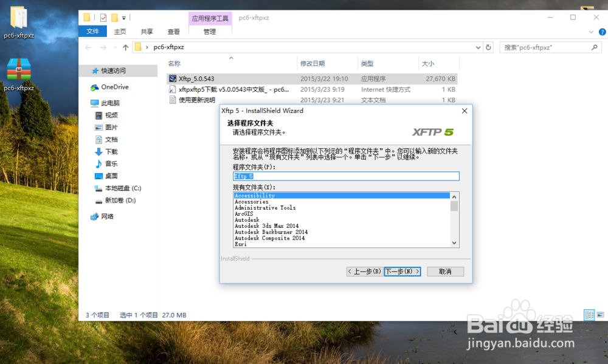Open the recent locations dropdown arrow
608x364 pixels.
[x=115, y=47]
